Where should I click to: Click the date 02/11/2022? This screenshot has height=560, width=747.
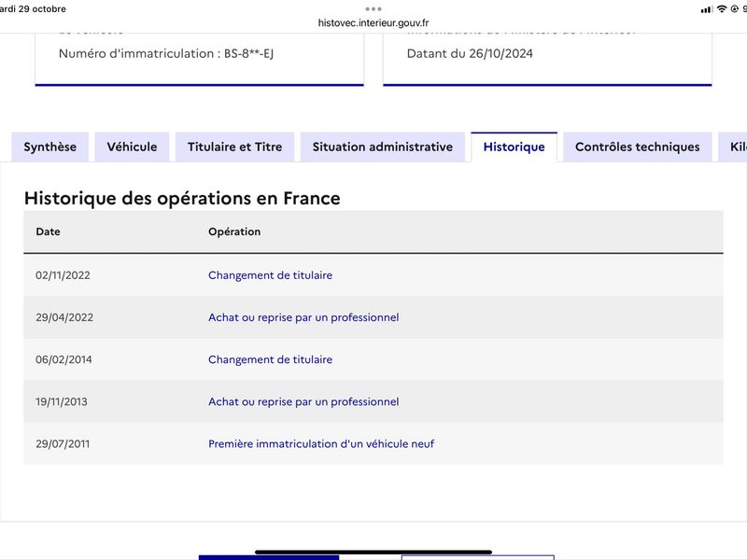click(x=63, y=275)
